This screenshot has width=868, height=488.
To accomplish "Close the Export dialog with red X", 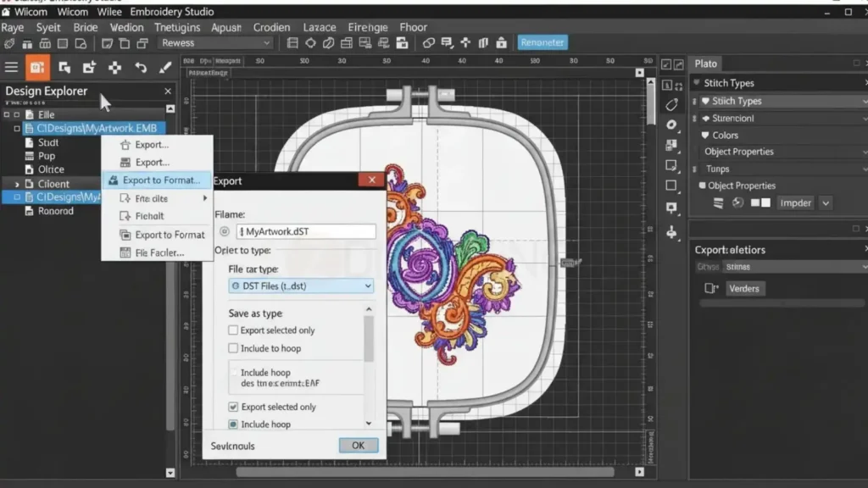I will point(372,180).
